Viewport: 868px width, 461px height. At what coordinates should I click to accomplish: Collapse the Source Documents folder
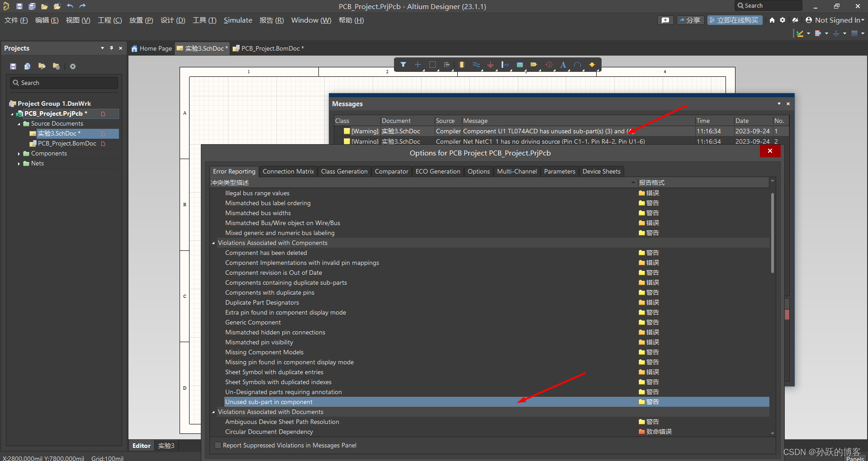tap(19, 124)
